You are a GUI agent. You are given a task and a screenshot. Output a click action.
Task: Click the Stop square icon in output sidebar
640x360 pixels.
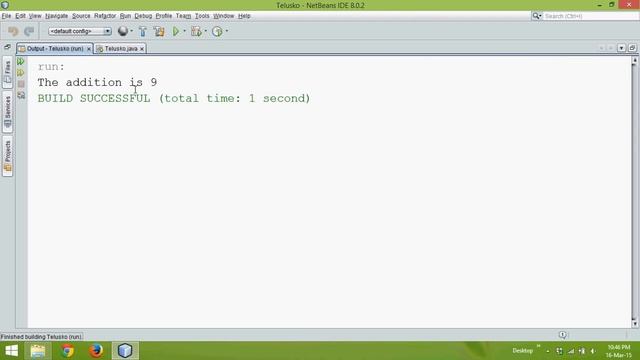[21, 84]
